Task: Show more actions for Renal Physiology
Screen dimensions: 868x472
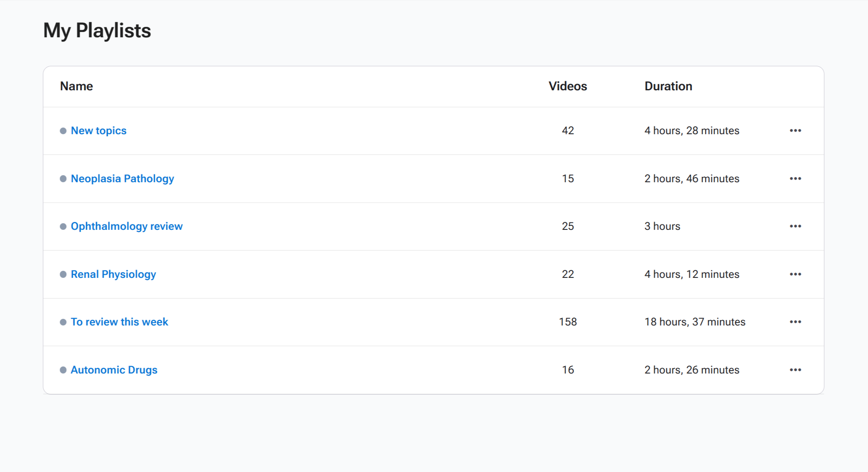Action: [795, 274]
